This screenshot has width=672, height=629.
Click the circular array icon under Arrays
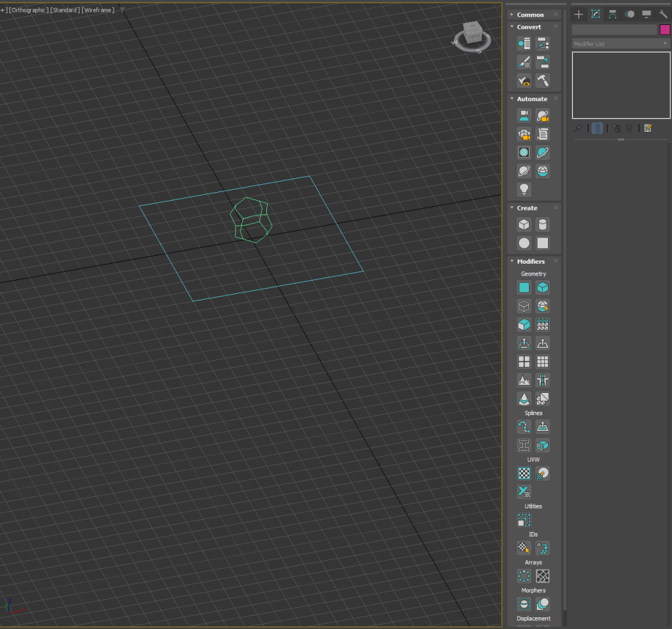pyautogui.click(x=524, y=576)
